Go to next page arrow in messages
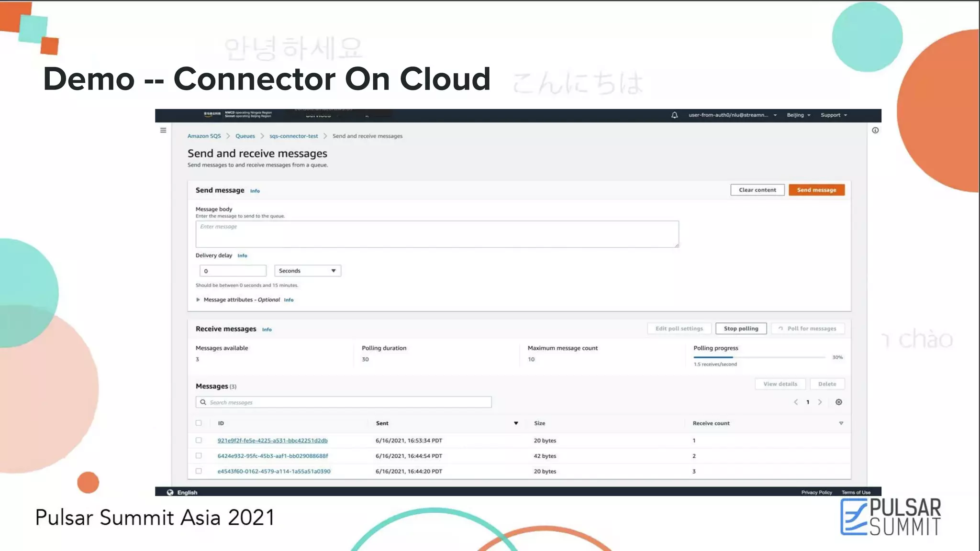The height and width of the screenshot is (551, 980). [820, 402]
